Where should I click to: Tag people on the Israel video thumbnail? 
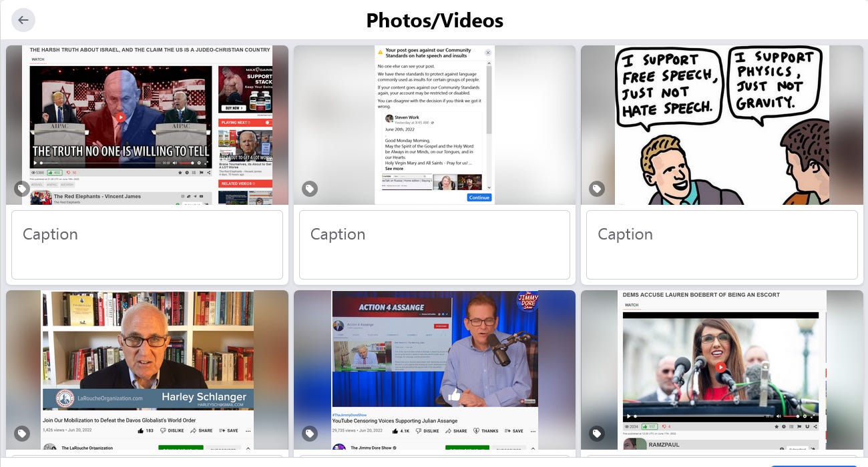(22, 189)
